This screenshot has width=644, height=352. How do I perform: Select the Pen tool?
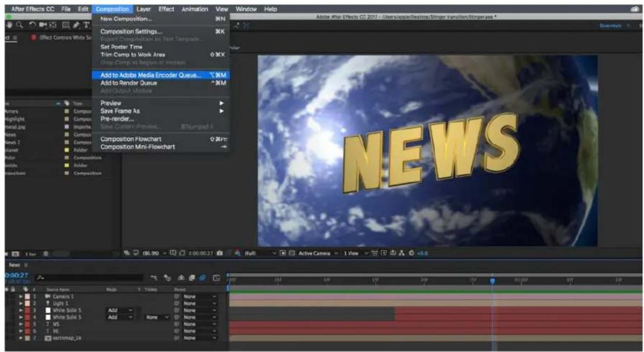76,25
